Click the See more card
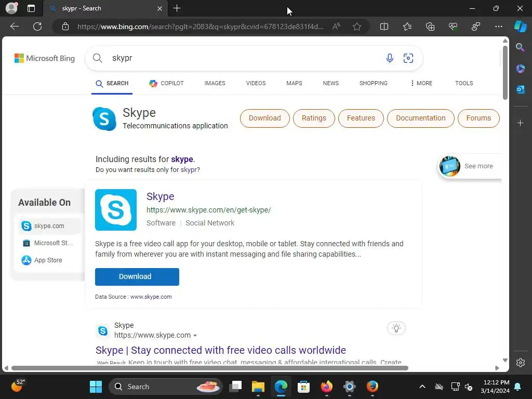Image resolution: width=532 pixels, height=399 pixels. click(x=470, y=166)
